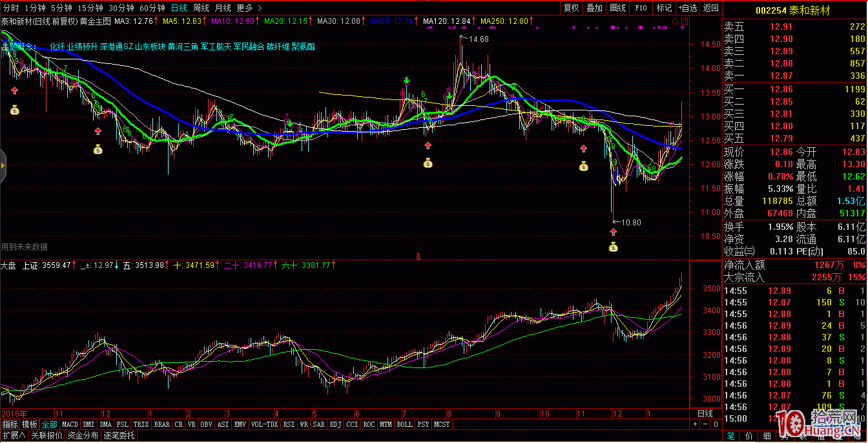Add stock with +自选 button
The image size is (868, 443).
click(687, 8)
